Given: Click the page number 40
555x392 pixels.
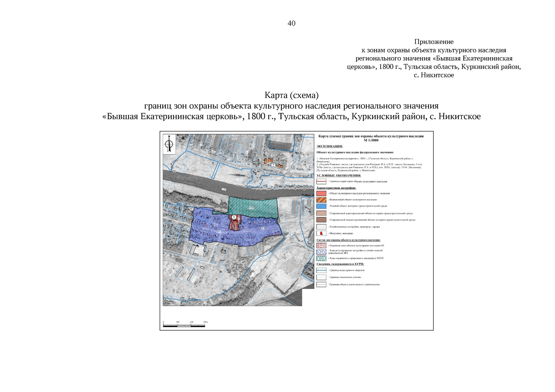Looking at the screenshot, I should (291, 23).
